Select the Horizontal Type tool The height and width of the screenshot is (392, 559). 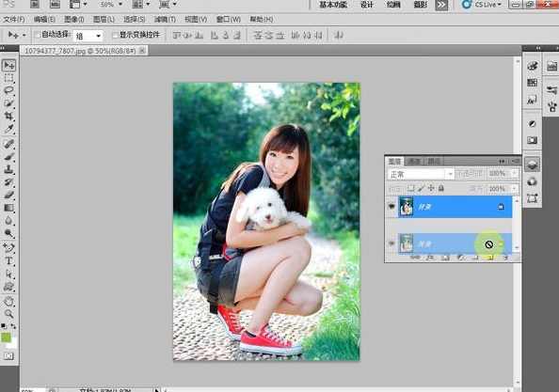pyautogui.click(x=8, y=260)
